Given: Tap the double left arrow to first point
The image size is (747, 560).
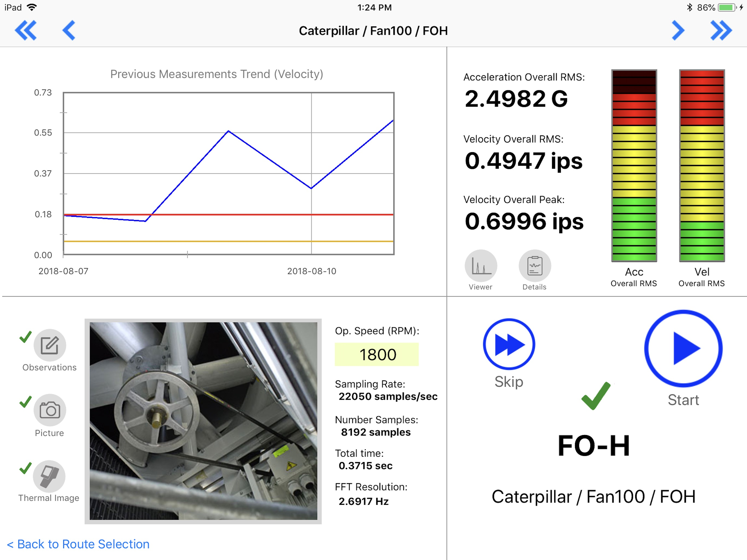Looking at the screenshot, I should coord(26,30).
